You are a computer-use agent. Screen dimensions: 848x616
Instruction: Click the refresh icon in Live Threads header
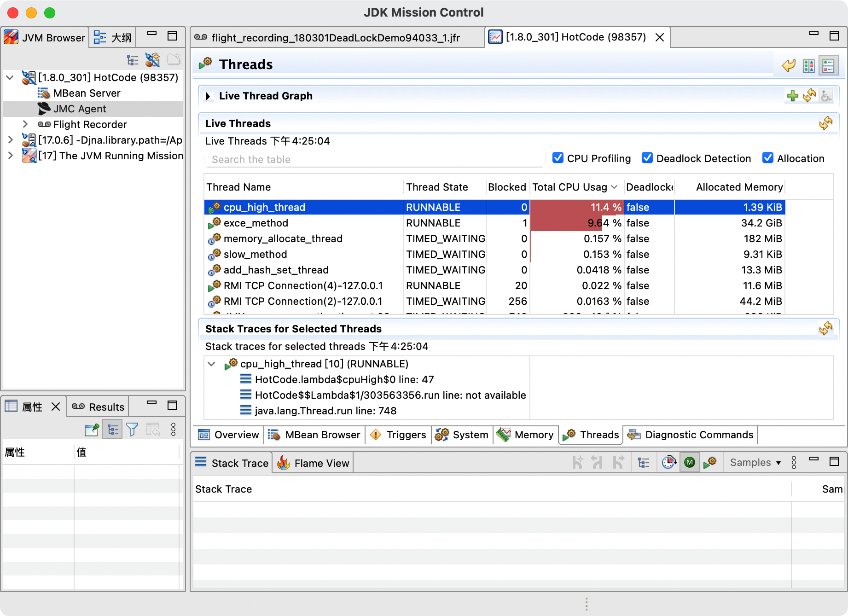point(825,123)
